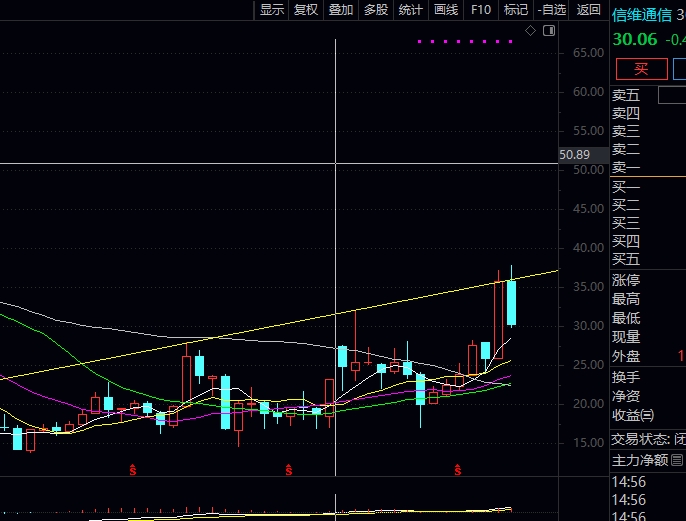Click the first red S marker
Viewport: 686px width, 521px height.
tap(133, 470)
